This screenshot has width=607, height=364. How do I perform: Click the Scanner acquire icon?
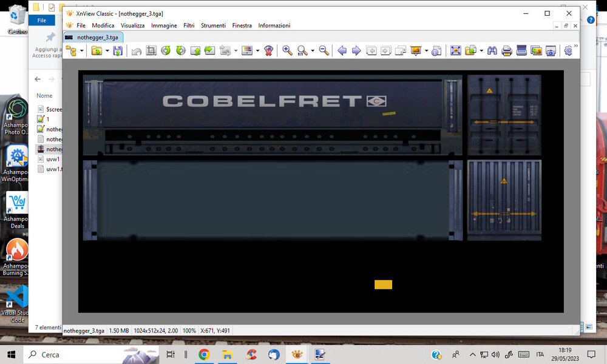point(521,51)
